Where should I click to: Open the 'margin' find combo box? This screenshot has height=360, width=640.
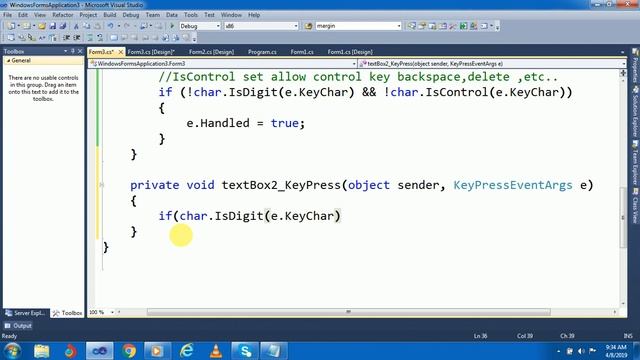click(x=399, y=26)
